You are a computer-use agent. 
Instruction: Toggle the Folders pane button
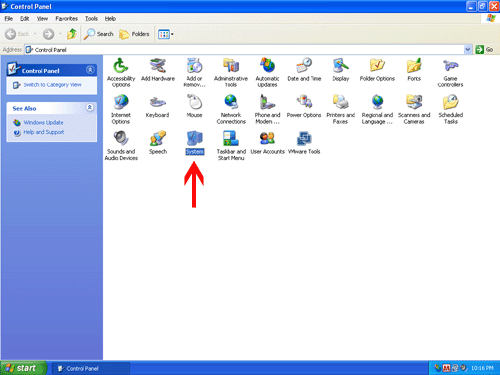click(134, 34)
